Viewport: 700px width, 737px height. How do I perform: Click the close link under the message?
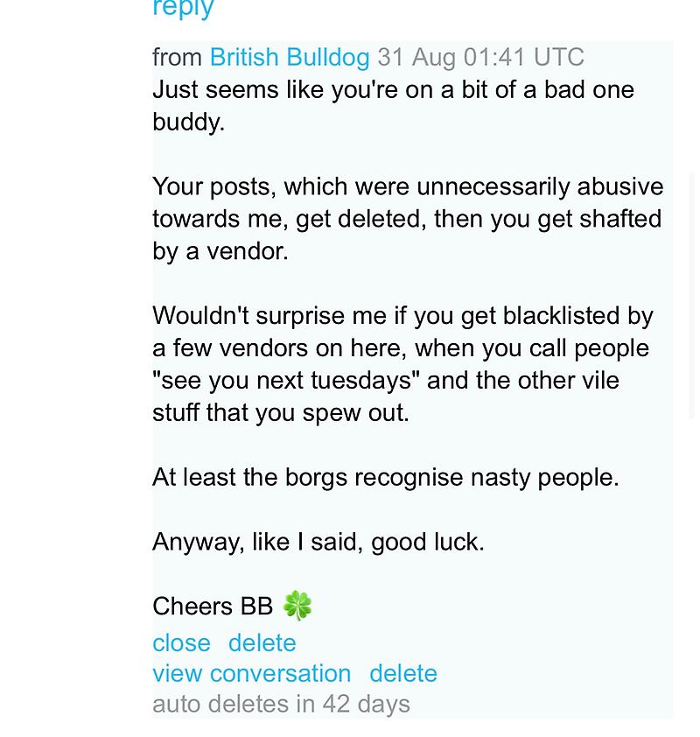click(181, 642)
